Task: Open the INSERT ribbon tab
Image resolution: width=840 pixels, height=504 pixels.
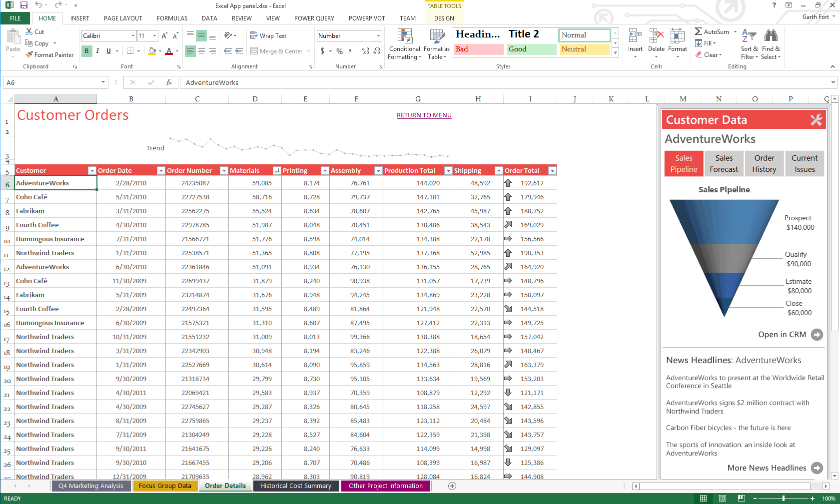Action: click(80, 18)
